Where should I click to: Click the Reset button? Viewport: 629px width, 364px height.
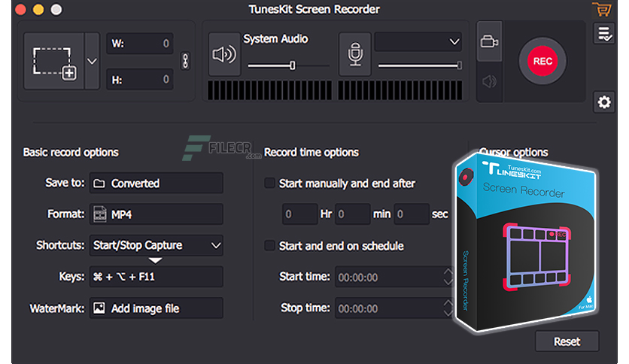coord(567,341)
